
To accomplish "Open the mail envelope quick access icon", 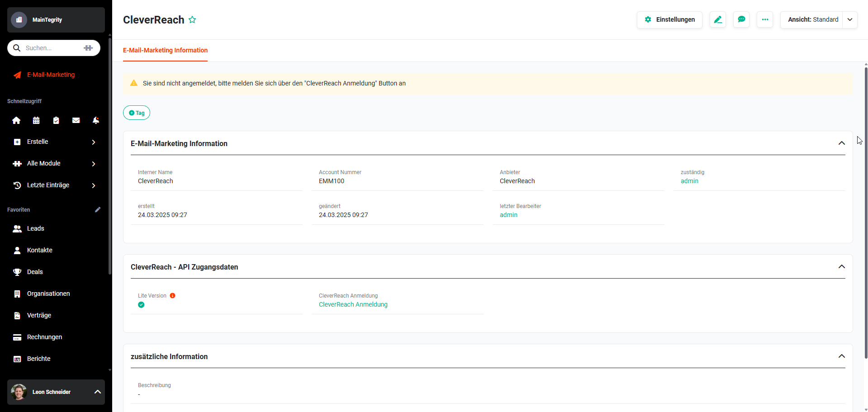I will point(76,120).
